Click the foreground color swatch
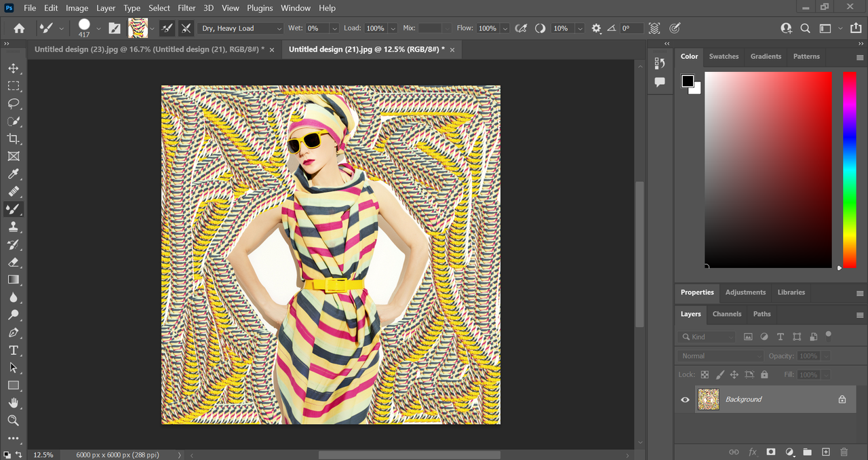Image resolution: width=868 pixels, height=460 pixels. point(688,81)
